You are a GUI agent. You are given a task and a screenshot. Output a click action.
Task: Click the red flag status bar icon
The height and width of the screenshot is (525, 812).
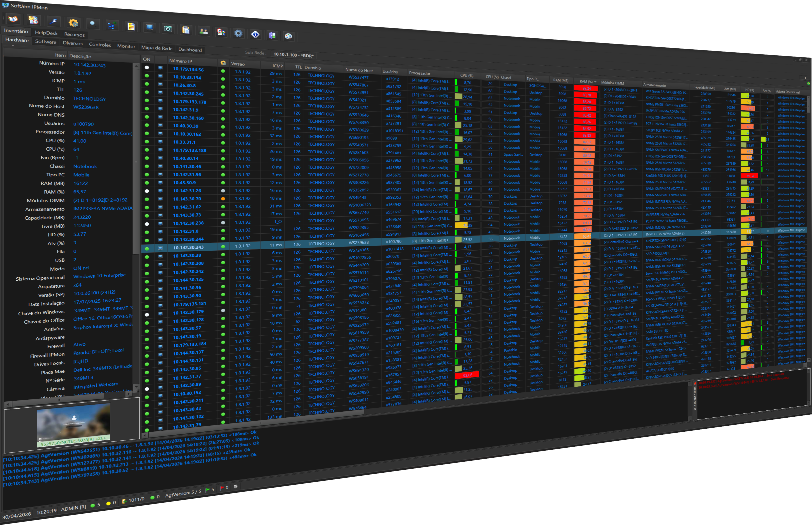222,488
